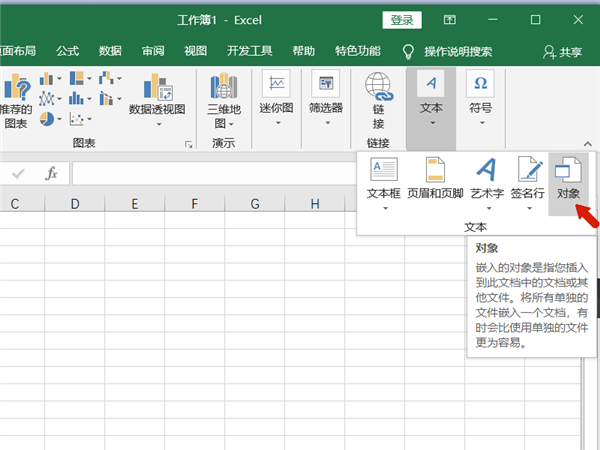Image resolution: width=600 pixels, height=450 pixels.
Task: Open the 迷你图 sparklines dropdown
Action: tap(276, 123)
